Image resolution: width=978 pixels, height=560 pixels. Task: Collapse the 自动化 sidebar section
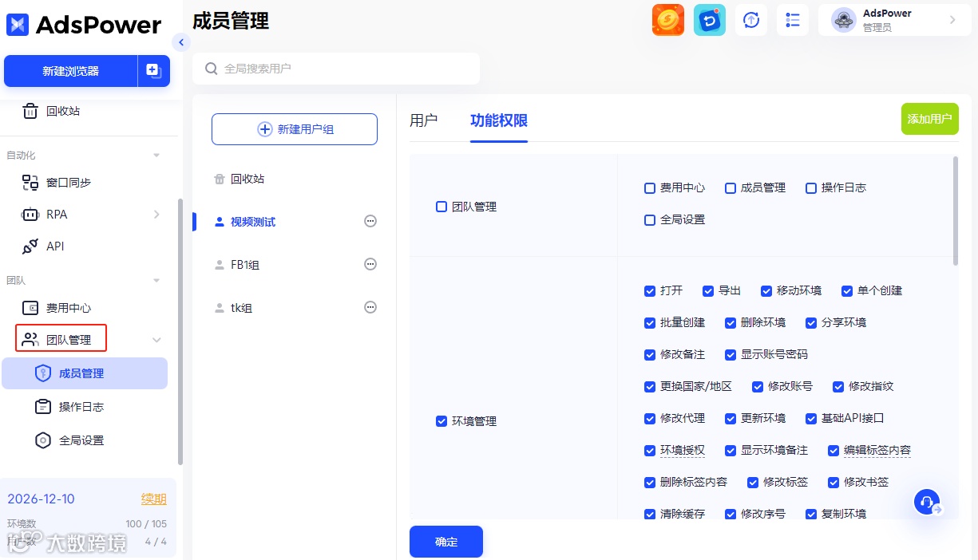[156, 156]
